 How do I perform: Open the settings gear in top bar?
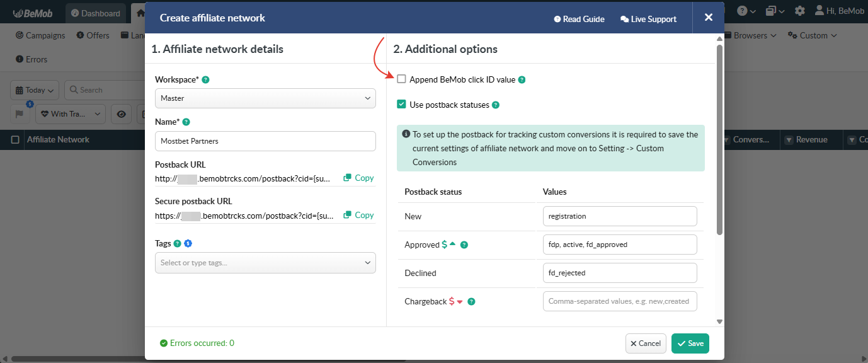(800, 11)
